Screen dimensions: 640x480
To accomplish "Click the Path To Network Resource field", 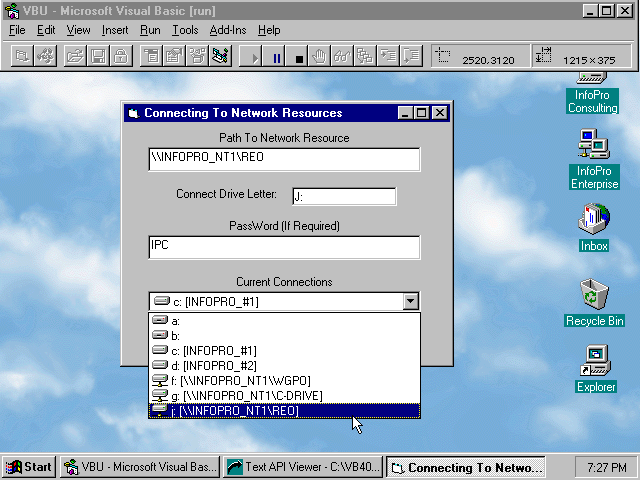I will (284, 159).
